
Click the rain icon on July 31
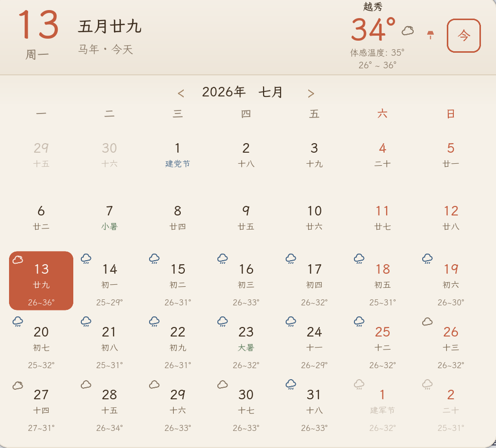pos(291,384)
